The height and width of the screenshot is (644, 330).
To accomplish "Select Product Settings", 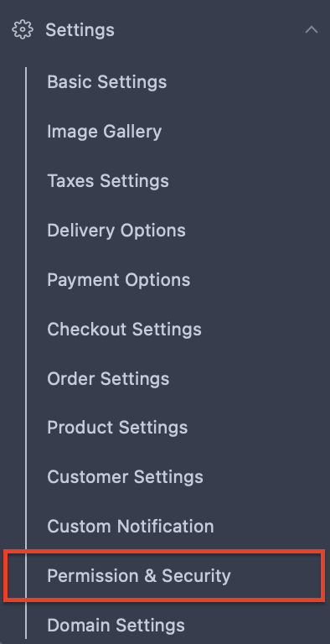I will coord(117,428).
